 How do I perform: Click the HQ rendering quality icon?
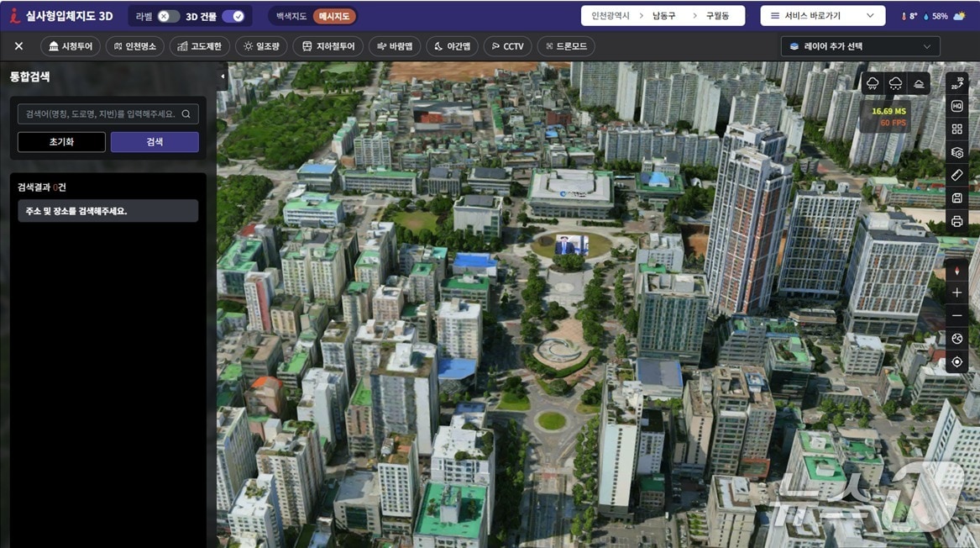tap(956, 106)
